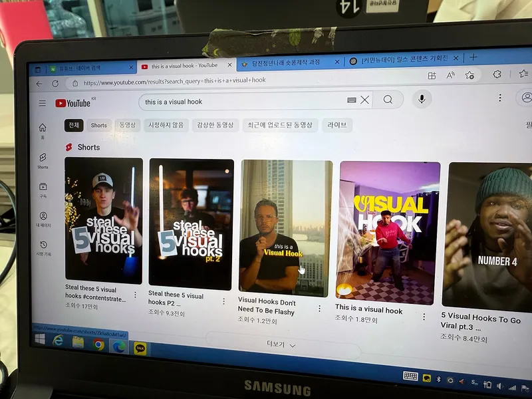Screen dimensions: 532x399
Task: Focus the YouTube search input field
Action: pos(243,101)
